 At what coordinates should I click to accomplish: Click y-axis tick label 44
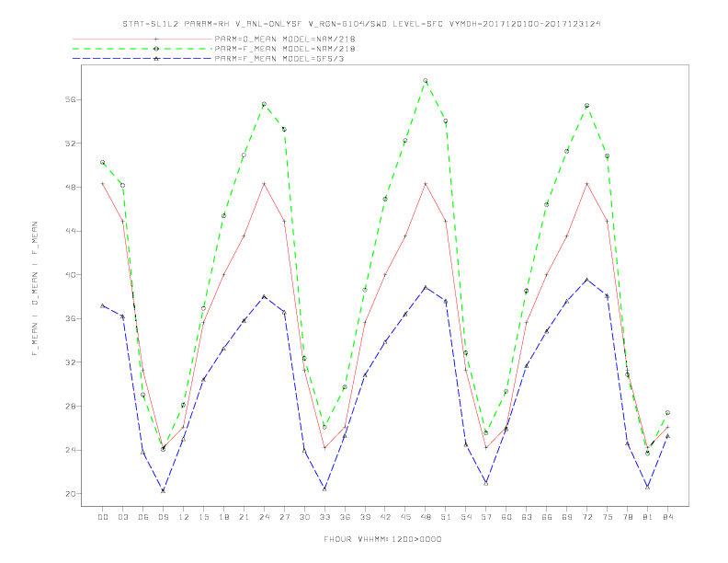pos(70,231)
